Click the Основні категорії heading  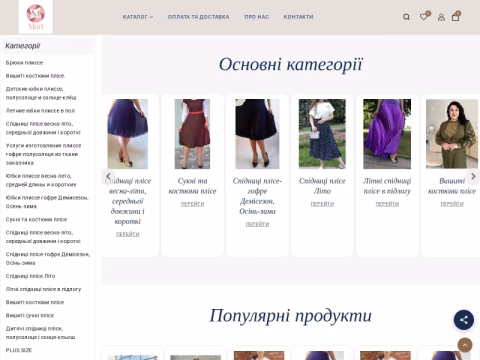coord(291,64)
